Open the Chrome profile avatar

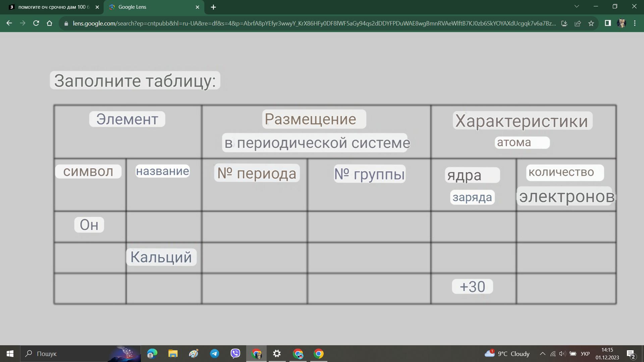coord(622,23)
